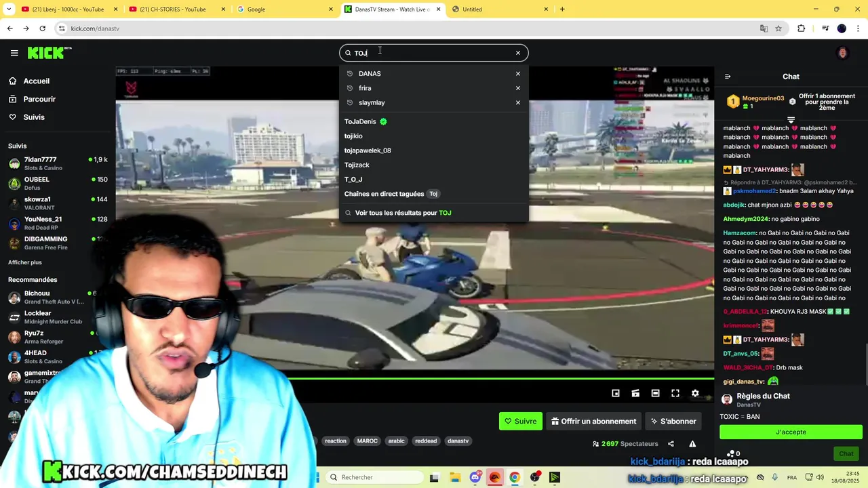Choose the tojikio search suggestion
Viewport: 868px width, 488px height.
[434, 136]
